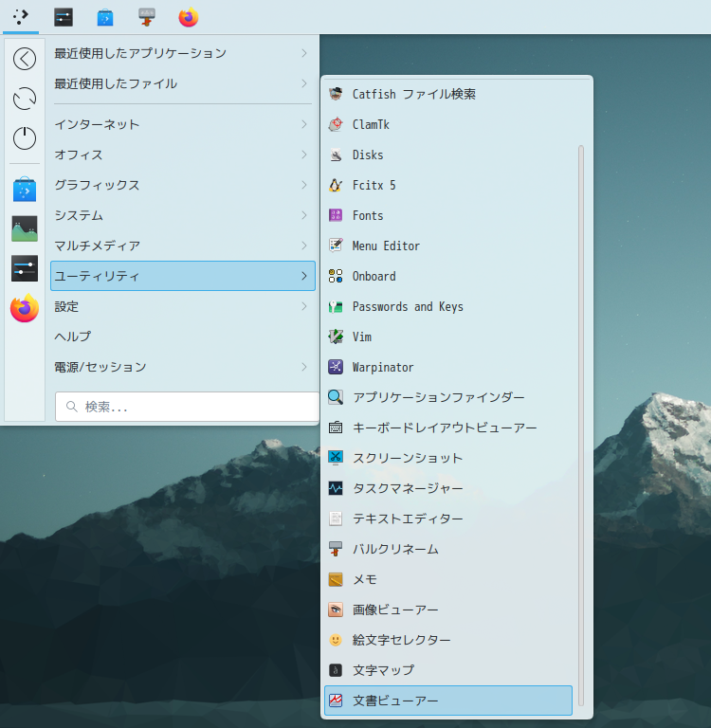Viewport: 711px width, 728px height.
Task: Click the refresh arrows icon in the sidebar
Action: pyautogui.click(x=25, y=99)
